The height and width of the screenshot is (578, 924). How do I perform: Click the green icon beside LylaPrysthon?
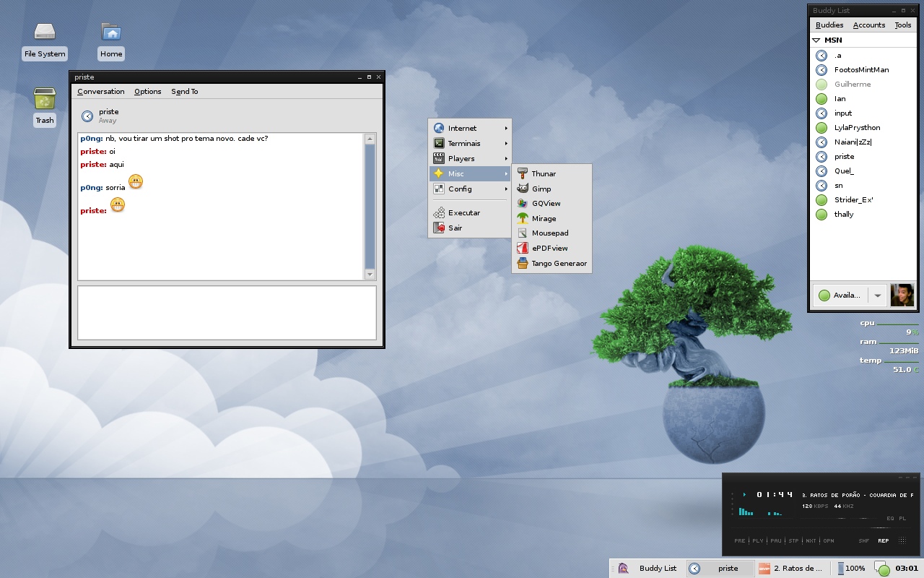tap(821, 128)
